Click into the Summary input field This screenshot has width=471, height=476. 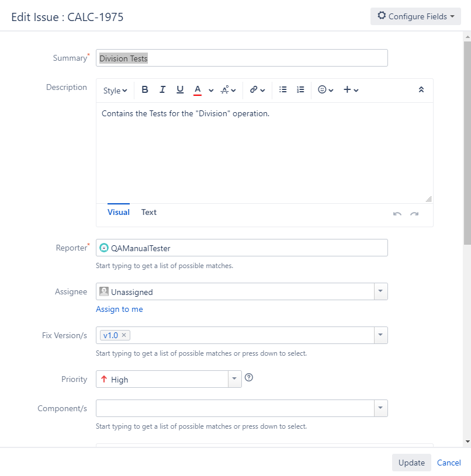click(242, 58)
